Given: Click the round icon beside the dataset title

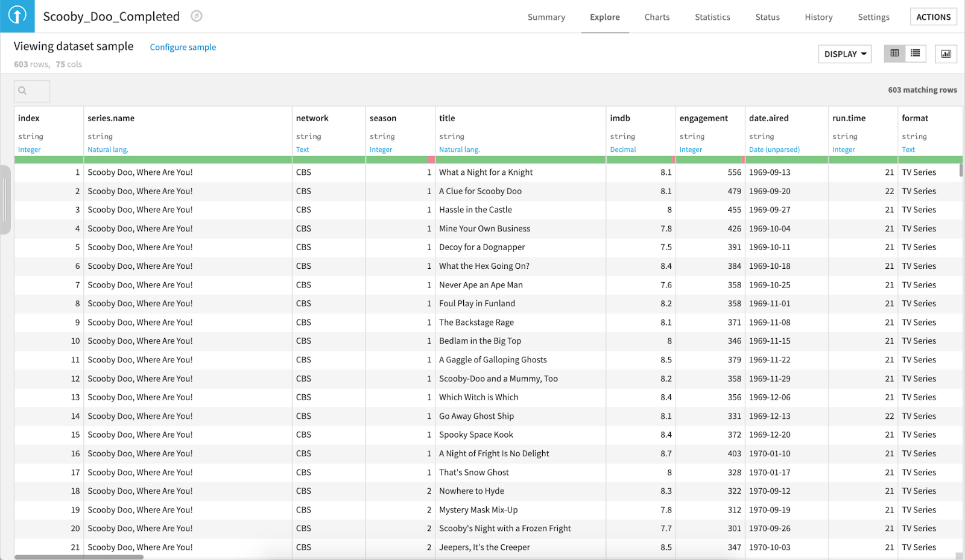Looking at the screenshot, I should 197,16.
